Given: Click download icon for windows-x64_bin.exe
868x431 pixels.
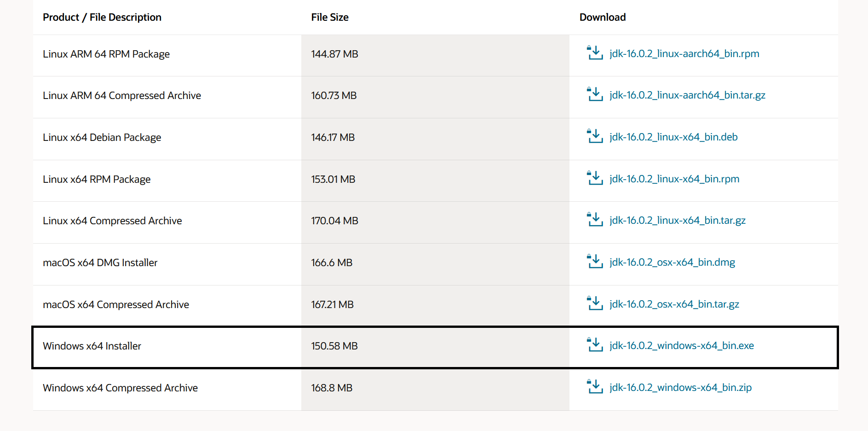Looking at the screenshot, I should click(595, 345).
